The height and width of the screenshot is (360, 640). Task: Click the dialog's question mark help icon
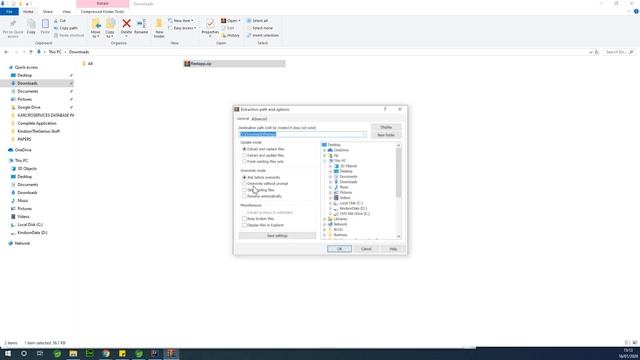[385, 109]
